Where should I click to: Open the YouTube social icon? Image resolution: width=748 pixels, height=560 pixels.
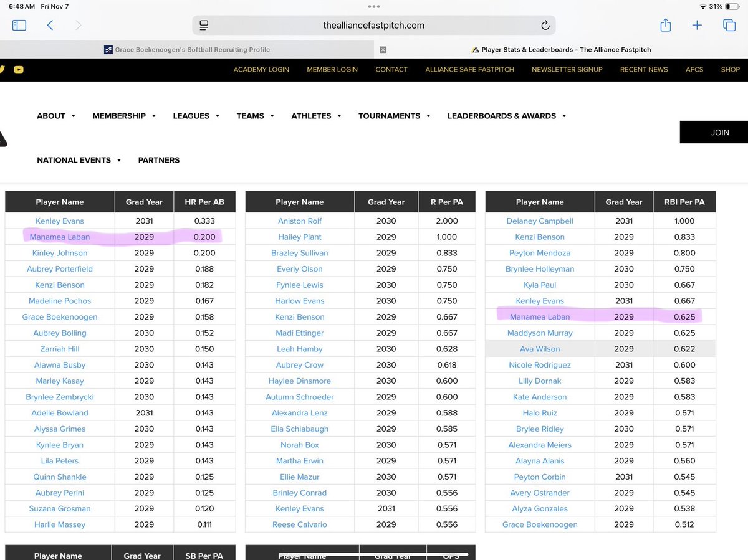pyautogui.click(x=19, y=69)
